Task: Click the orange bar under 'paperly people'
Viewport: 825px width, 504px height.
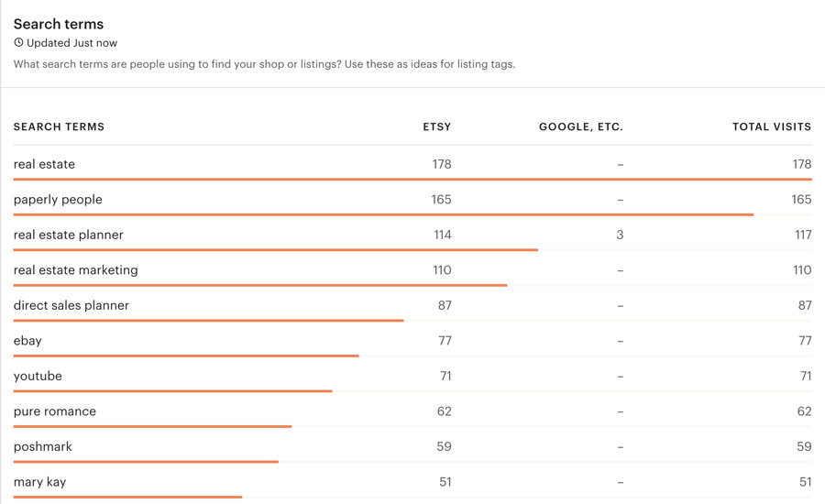Action: coord(383,214)
